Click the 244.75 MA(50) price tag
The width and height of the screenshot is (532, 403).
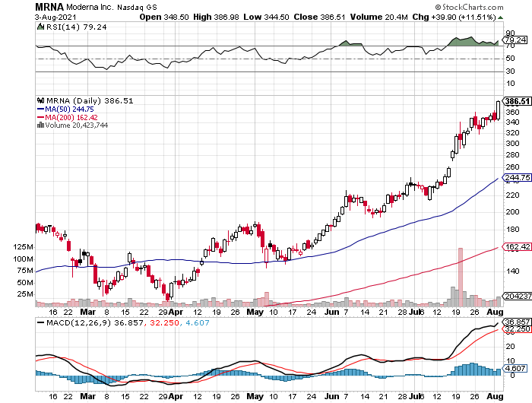click(517, 178)
